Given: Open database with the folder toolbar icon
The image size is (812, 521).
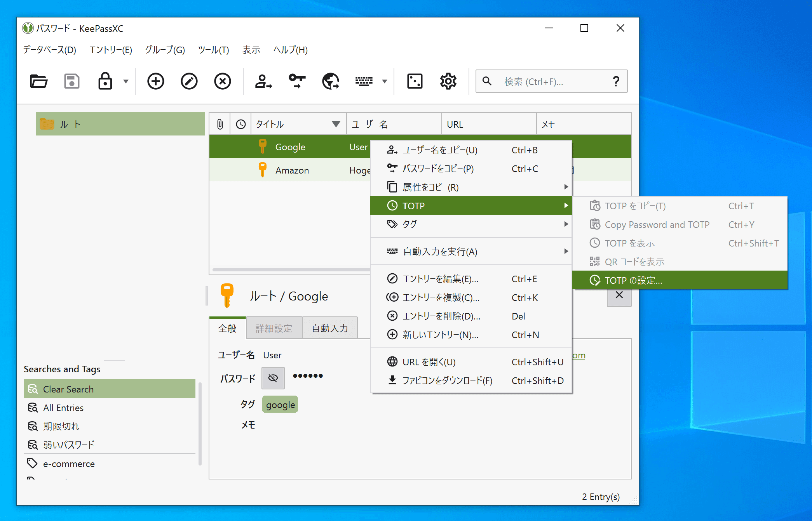Looking at the screenshot, I should [x=38, y=82].
